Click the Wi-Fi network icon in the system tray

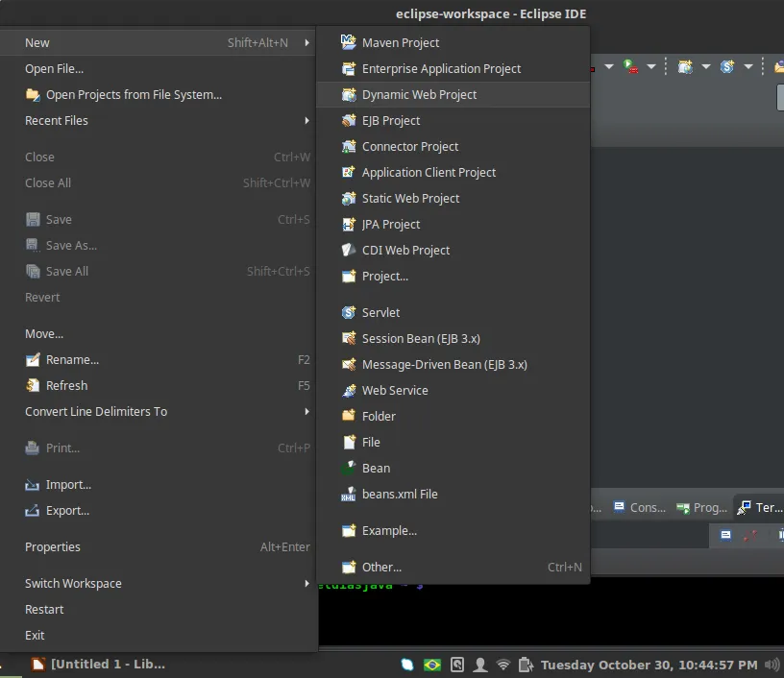pos(502,665)
